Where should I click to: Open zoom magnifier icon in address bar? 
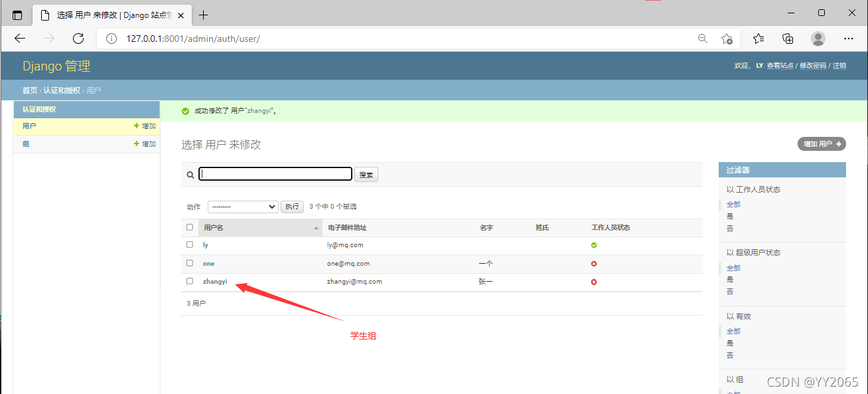click(x=702, y=39)
